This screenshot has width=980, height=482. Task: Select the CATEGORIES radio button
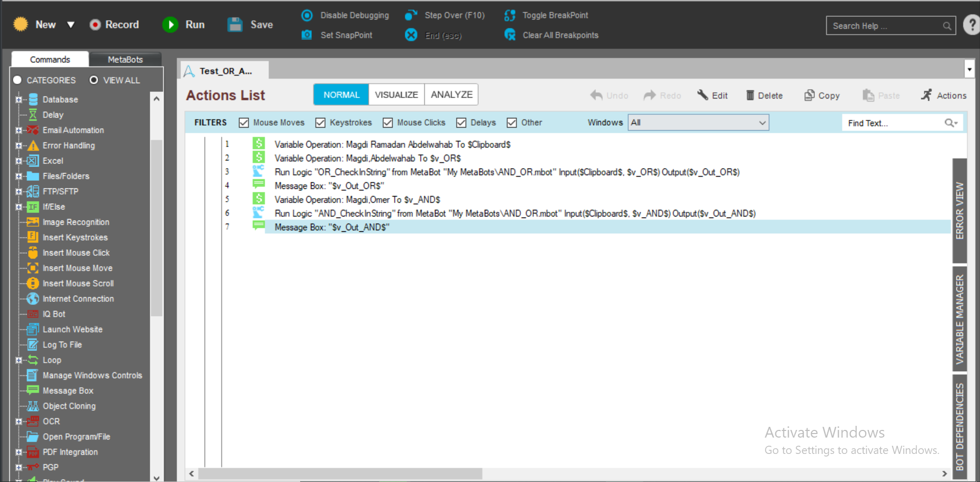[x=17, y=80]
